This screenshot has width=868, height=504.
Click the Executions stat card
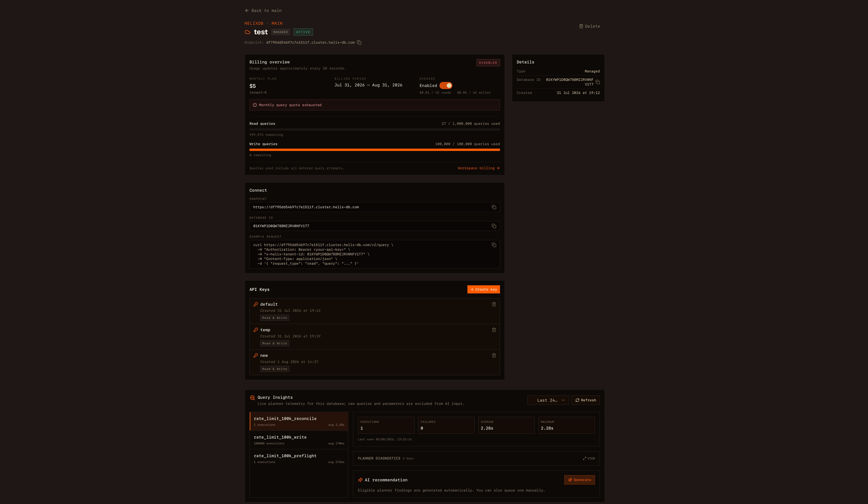click(386, 425)
